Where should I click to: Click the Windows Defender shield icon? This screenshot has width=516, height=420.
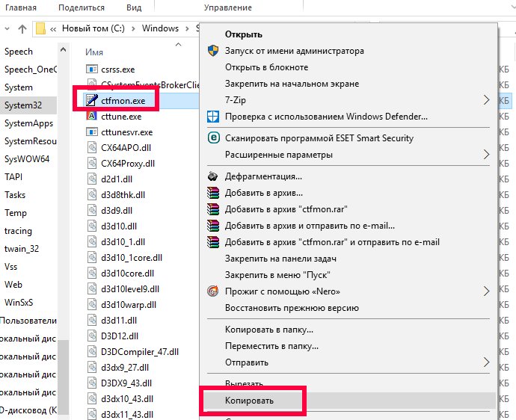click(213, 117)
